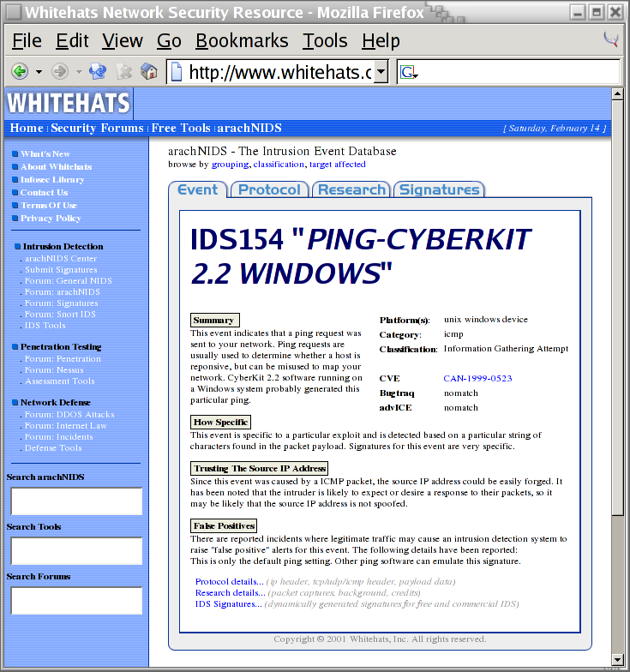Click the Search arachNIDS input field
The width and height of the screenshot is (630, 672).
(75, 501)
